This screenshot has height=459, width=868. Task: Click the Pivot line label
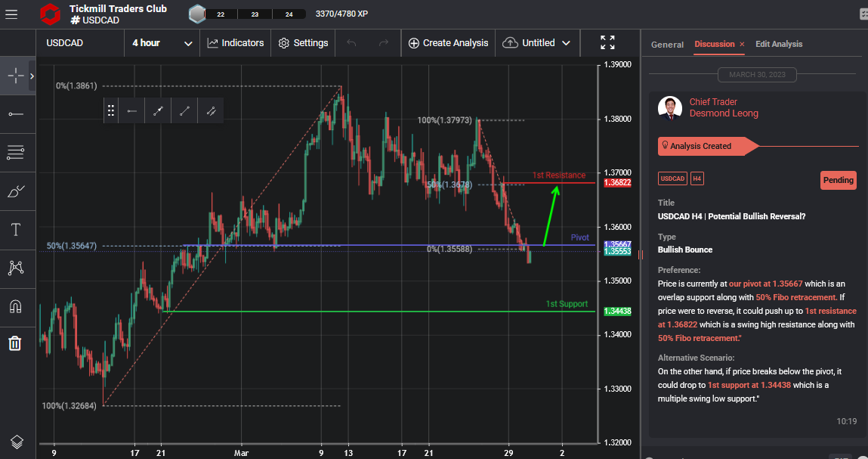pyautogui.click(x=579, y=237)
